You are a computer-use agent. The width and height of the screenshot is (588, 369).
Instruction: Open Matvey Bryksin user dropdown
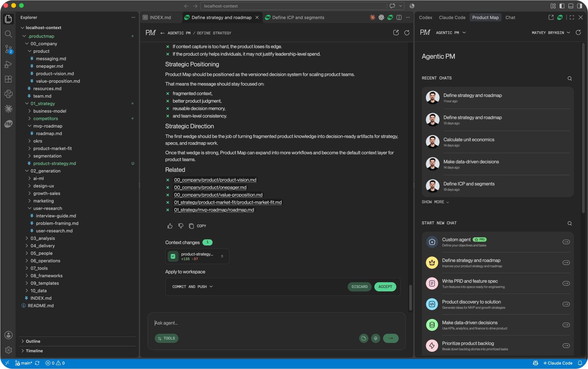click(x=551, y=33)
